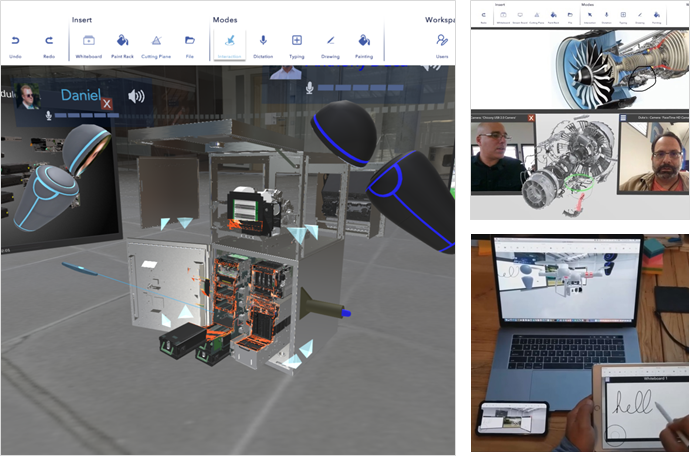Remove Daniel with the red X button
The height and width of the screenshot is (456, 697).
[x=107, y=104]
